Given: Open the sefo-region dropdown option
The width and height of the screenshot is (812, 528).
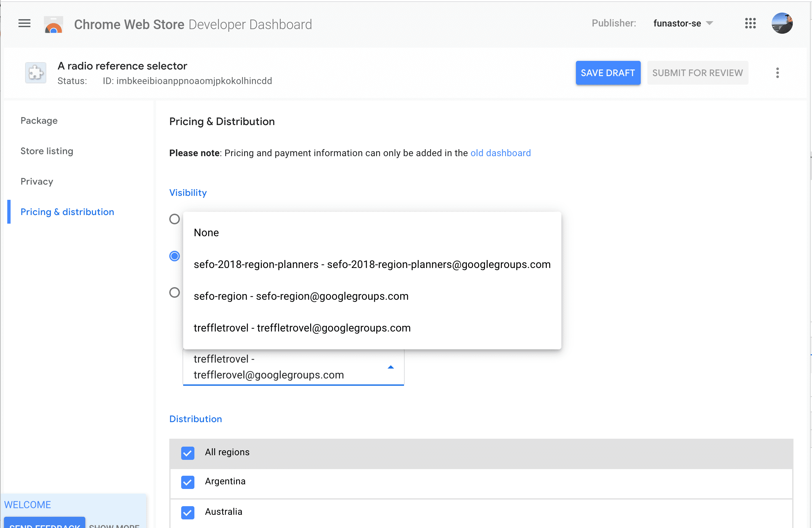Looking at the screenshot, I should point(301,296).
